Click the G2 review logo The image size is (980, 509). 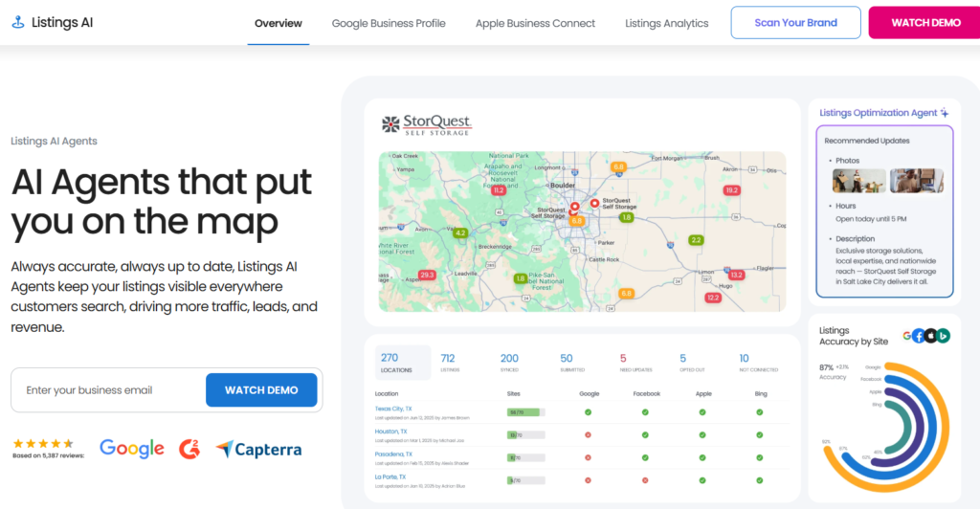point(190,448)
